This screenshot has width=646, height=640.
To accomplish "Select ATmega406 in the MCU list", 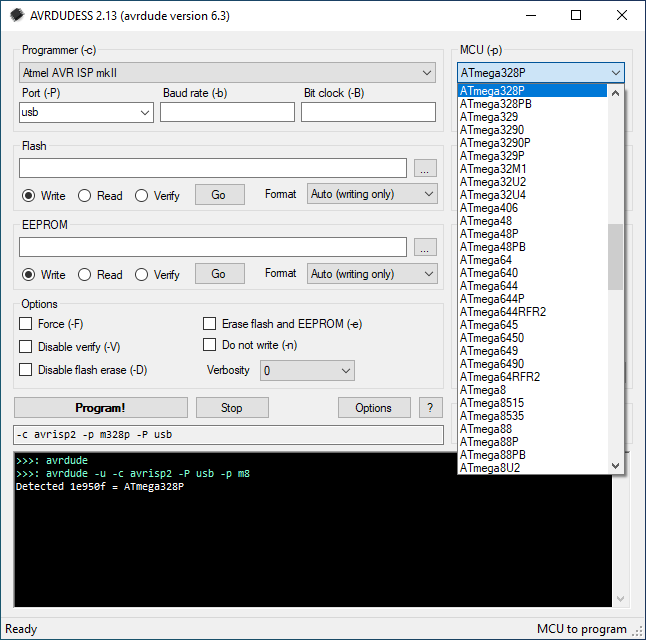I will click(x=532, y=208).
